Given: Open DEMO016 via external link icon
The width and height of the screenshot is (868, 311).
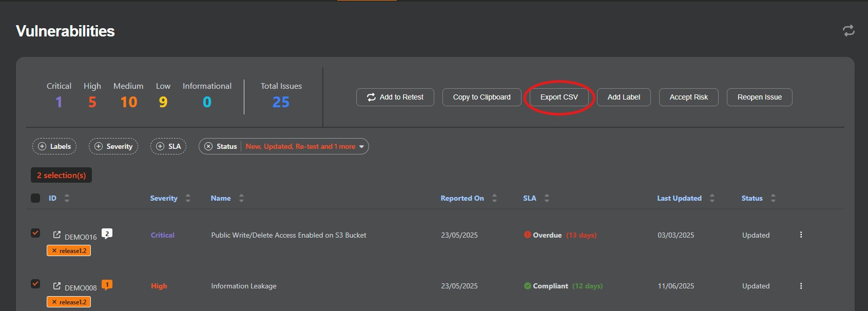Looking at the screenshot, I should [57, 235].
